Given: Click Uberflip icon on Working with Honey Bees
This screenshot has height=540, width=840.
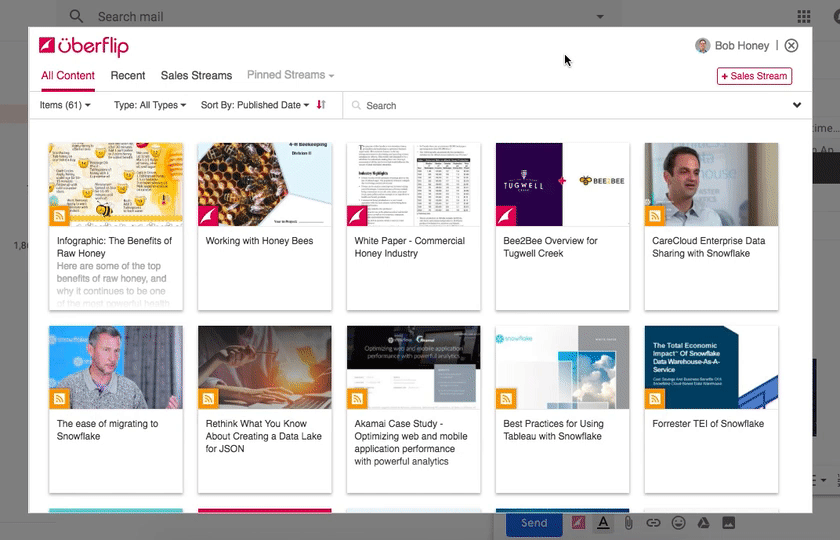Looking at the screenshot, I should (208, 216).
